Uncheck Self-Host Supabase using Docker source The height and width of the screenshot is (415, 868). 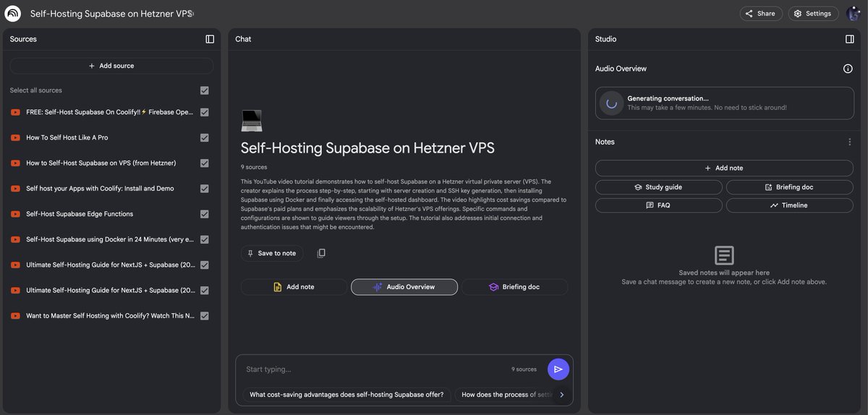205,239
